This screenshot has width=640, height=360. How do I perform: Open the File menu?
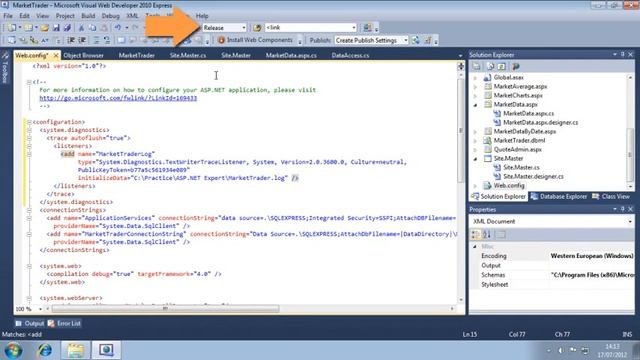pyautogui.click(x=8, y=16)
